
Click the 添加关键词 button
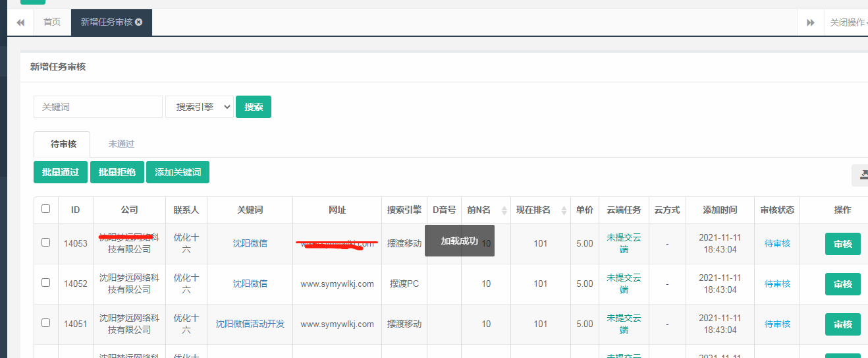tap(178, 172)
